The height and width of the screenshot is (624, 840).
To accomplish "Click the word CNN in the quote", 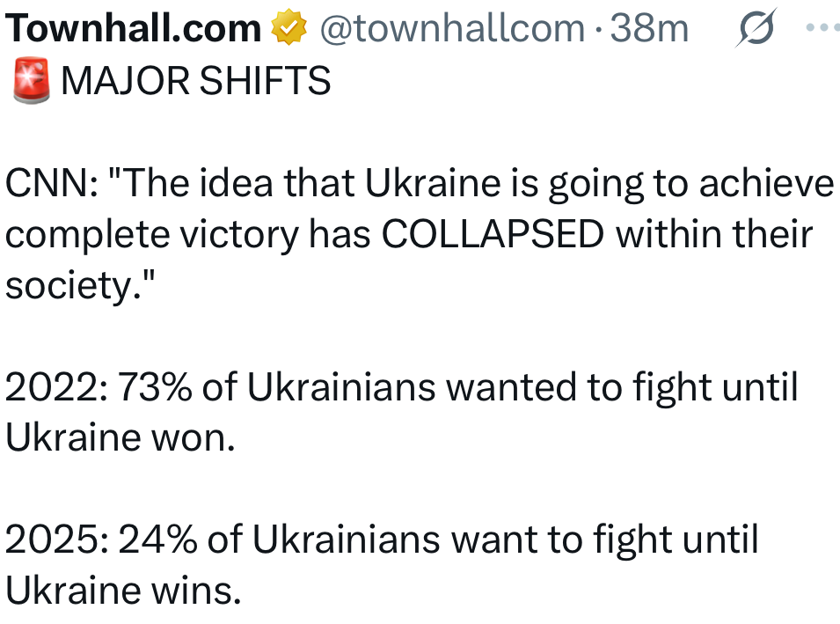I will [47, 185].
